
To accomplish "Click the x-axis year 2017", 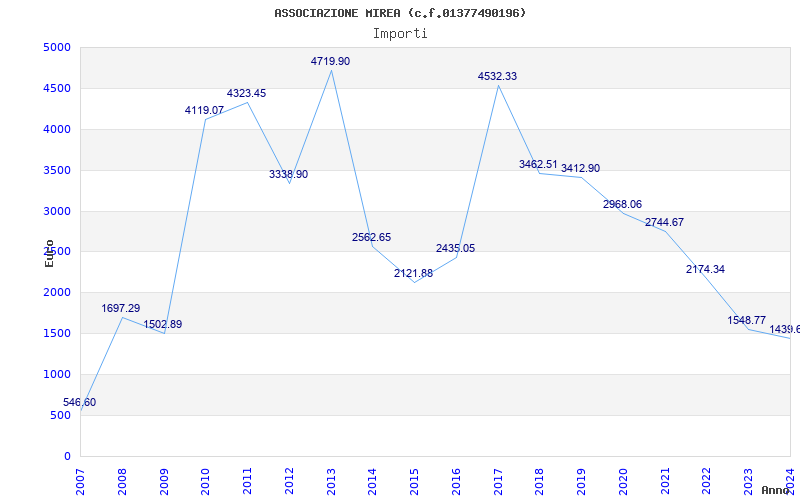I will pos(498,482).
